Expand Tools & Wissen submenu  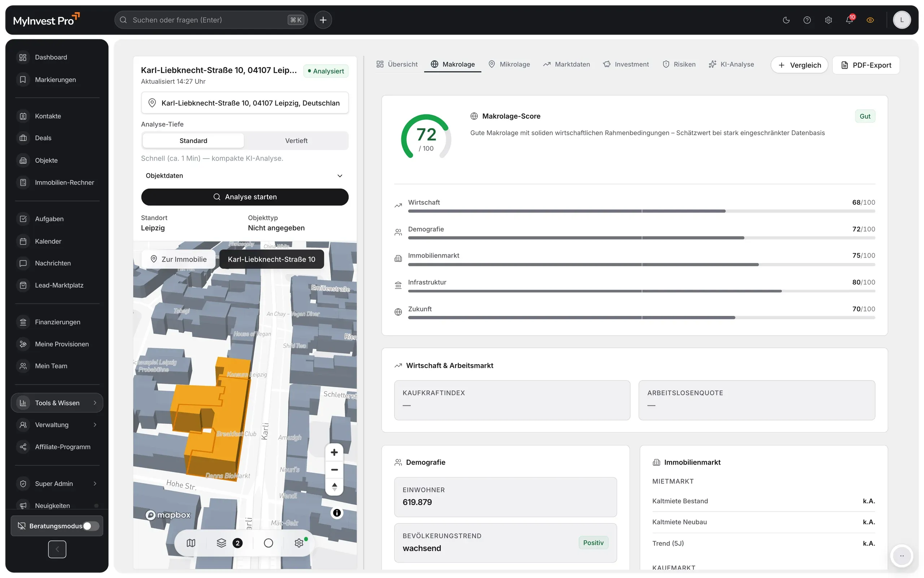(x=57, y=403)
